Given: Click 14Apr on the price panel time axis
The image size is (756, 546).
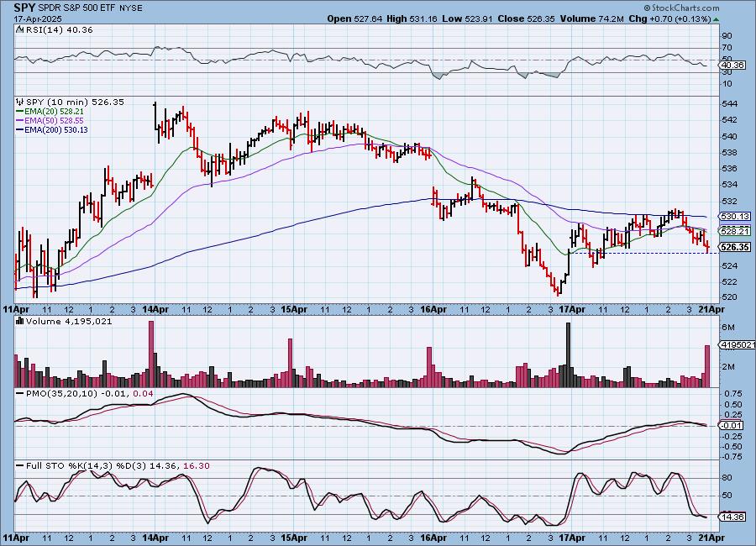Looking at the screenshot, I should click(x=155, y=310).
